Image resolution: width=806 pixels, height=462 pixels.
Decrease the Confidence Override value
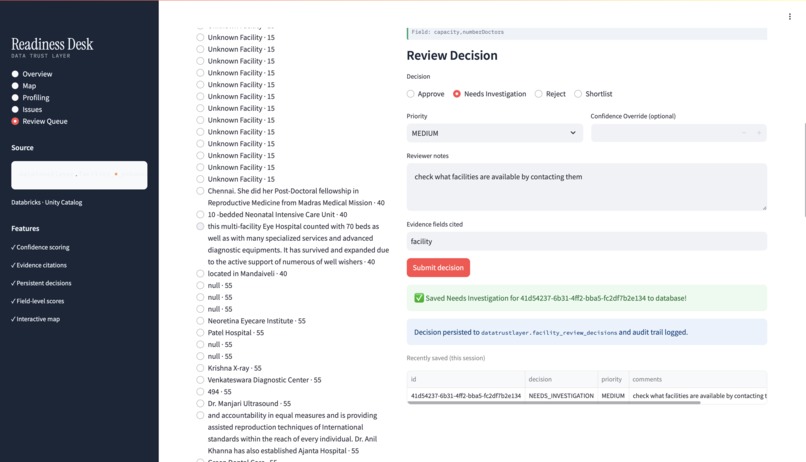coord(743,133)
